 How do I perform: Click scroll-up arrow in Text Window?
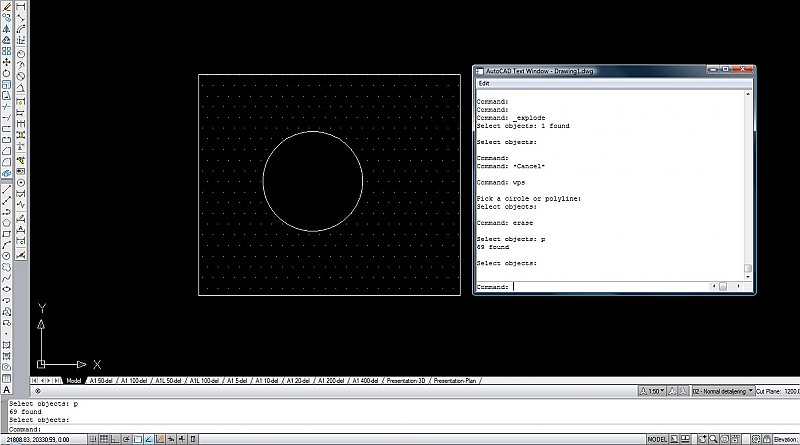click(x=748, y=94)
